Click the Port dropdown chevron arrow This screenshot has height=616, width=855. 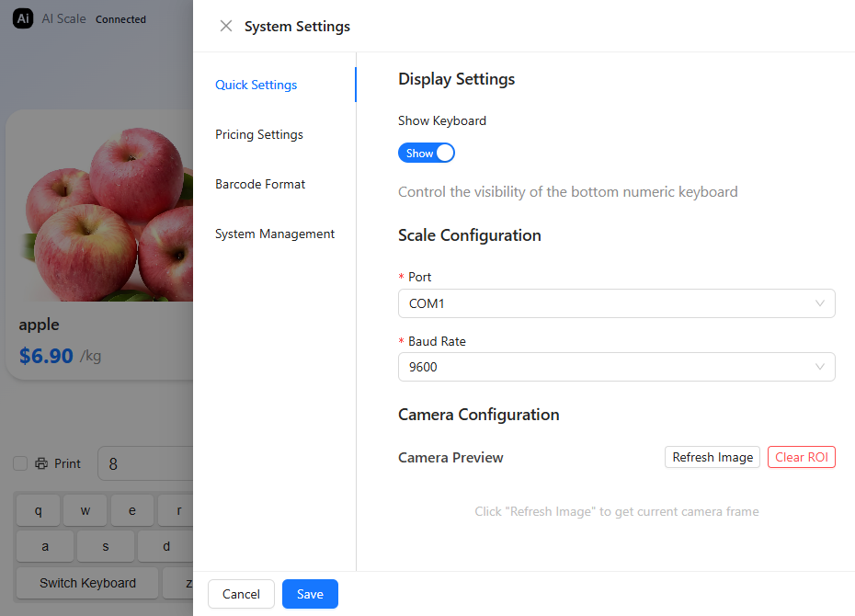point(820,303)
